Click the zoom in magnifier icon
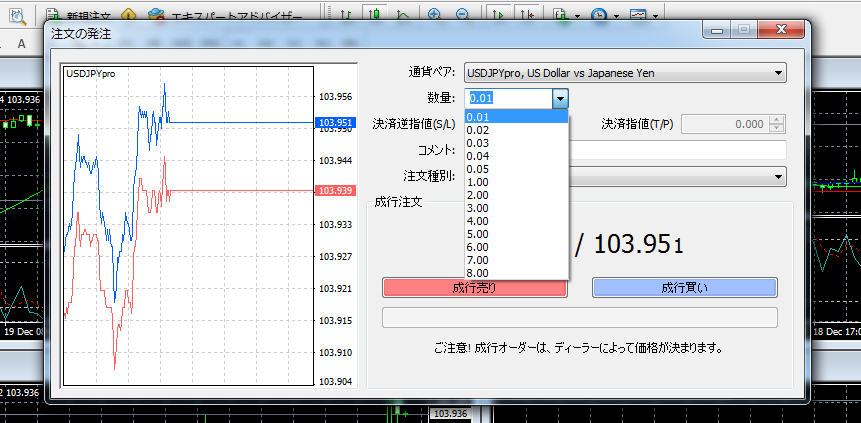The height and width of the screenshot is (423, 861). [x=434, y=15]
